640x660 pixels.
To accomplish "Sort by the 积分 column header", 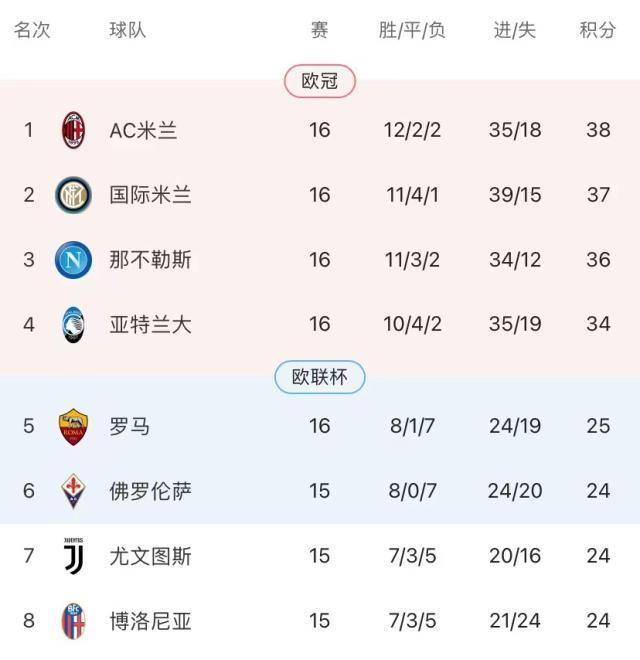I will click(598, 30).
